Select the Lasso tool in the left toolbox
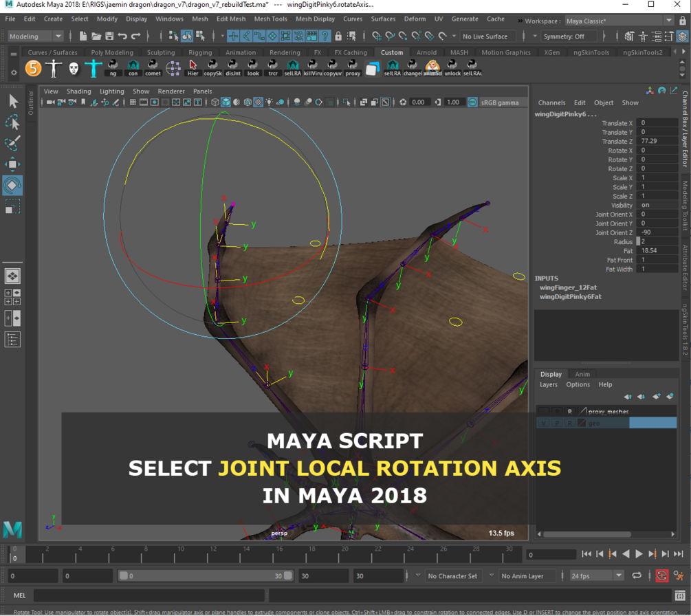 tap(12, 122)
